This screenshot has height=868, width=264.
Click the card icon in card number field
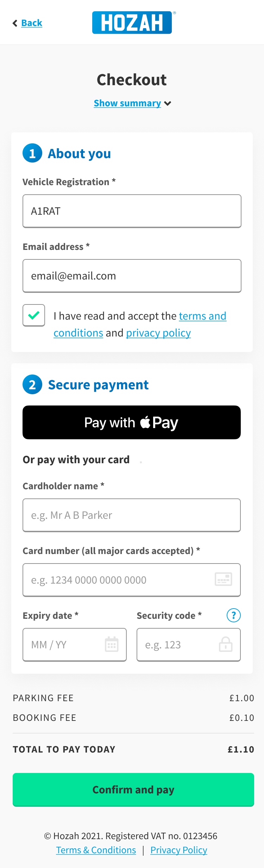pyautogui.click(x=224, y=579)
